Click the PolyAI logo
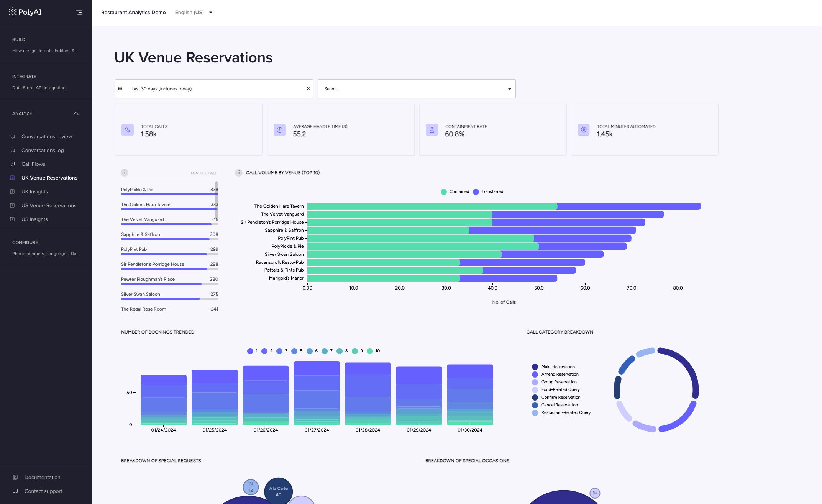Image resolution: width=822 pixels, height=504 pixels. (x=25, y=12)
